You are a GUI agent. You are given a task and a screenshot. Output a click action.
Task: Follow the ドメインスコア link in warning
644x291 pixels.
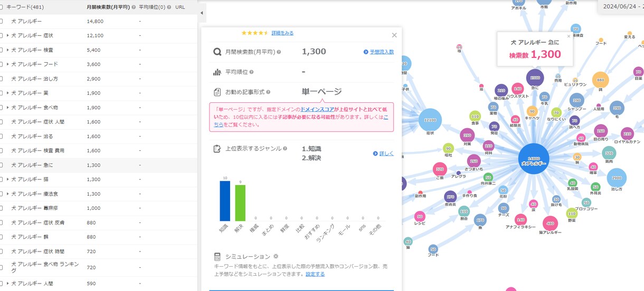[317, 109]
